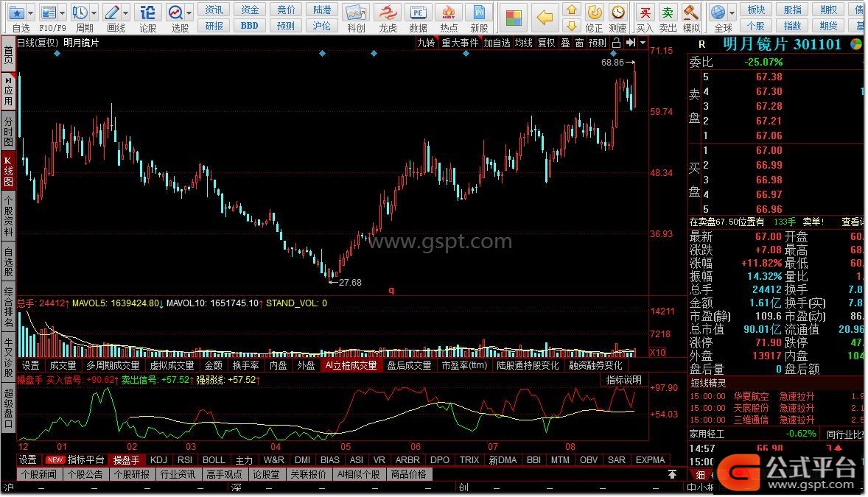Click the 卖出 sell icon

tap(668, 13)
